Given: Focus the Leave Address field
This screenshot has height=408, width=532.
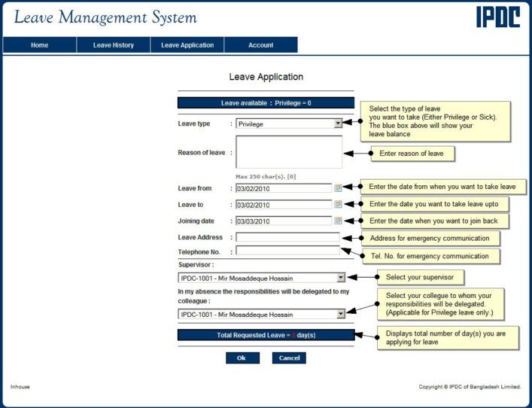Looking at the screenshot, I should pos(287,237).
